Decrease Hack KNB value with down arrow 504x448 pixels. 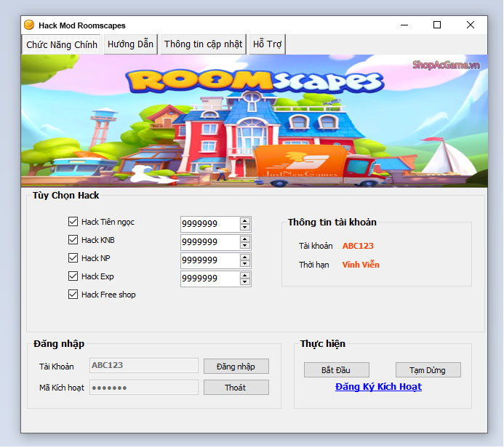pyautogui.click(x=245, y=246)
